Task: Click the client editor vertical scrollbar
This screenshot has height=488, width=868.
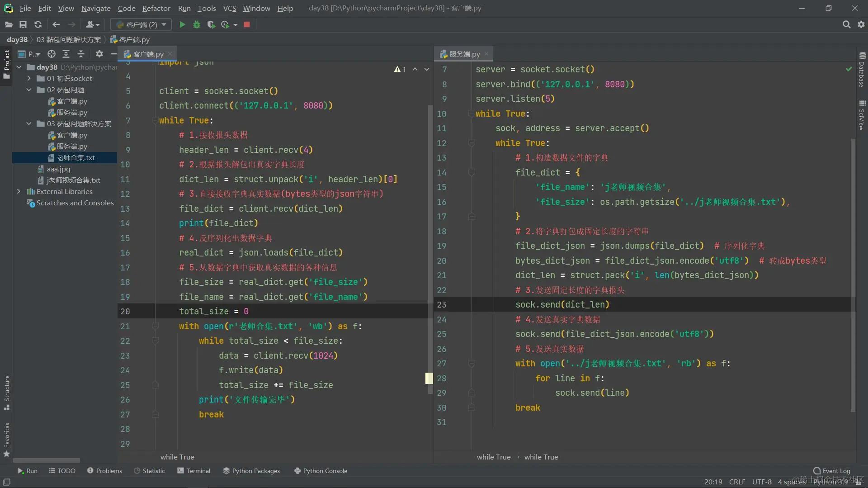Action: pos(430,249)
